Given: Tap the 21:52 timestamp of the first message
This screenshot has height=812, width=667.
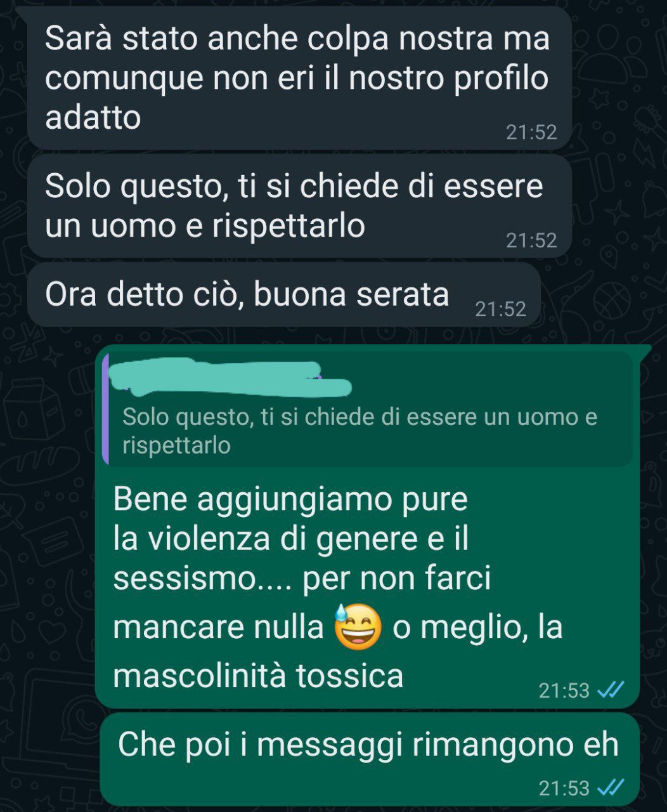Looking at the screenshot, I should 531,132.
